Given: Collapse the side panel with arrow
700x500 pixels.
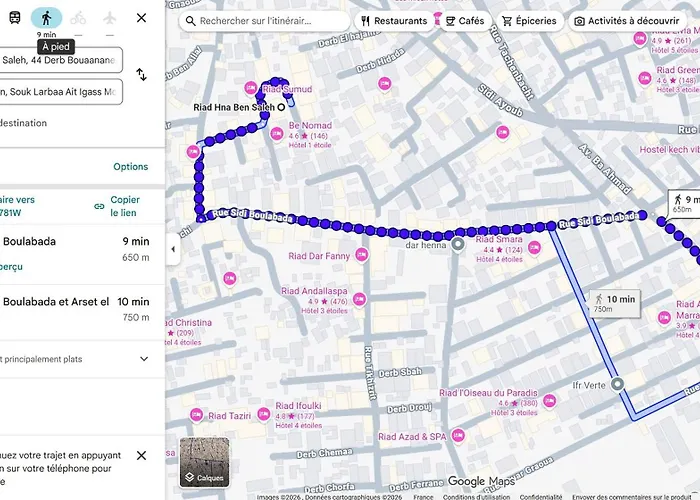Looking at the screenshot, I should point(171,250).
